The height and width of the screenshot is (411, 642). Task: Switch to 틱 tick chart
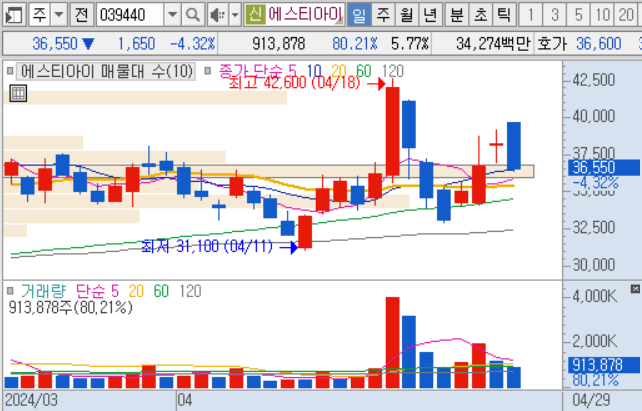coord(503,15)
